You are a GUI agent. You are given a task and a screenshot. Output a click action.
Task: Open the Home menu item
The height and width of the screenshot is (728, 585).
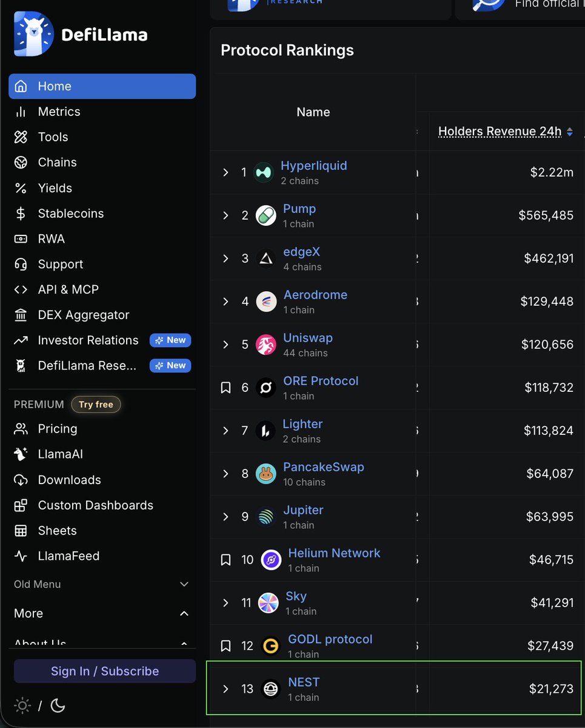[102, 86]
